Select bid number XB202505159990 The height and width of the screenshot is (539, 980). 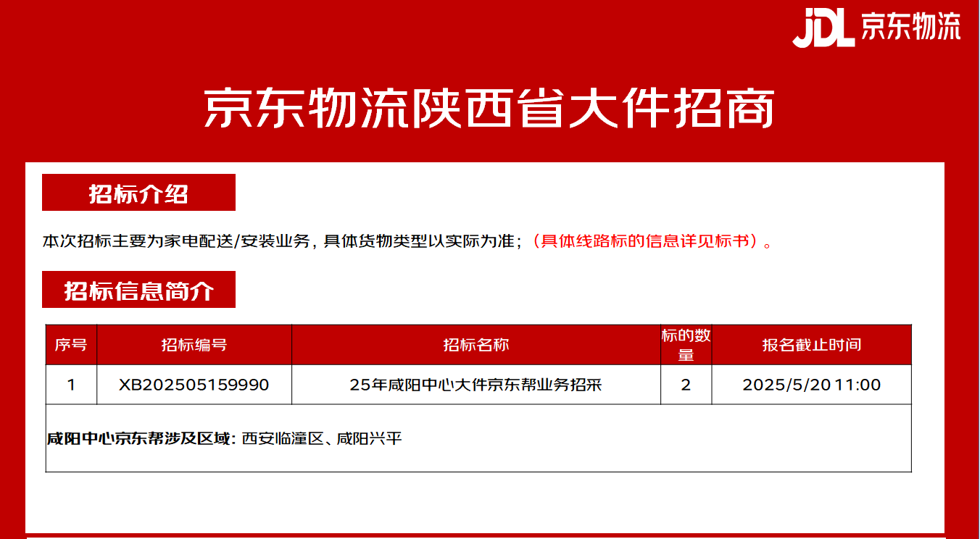coord(194,385)
